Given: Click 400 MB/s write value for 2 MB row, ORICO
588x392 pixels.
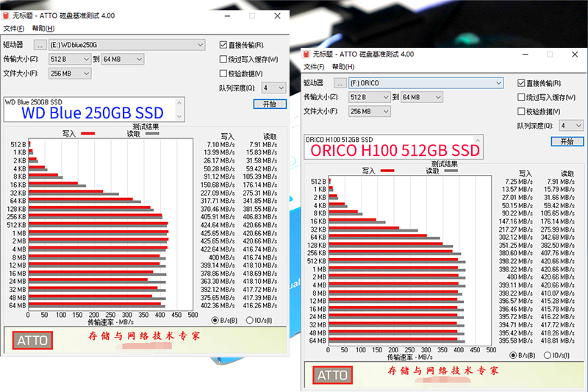Looking at the screenshot, I should point(520,277).
